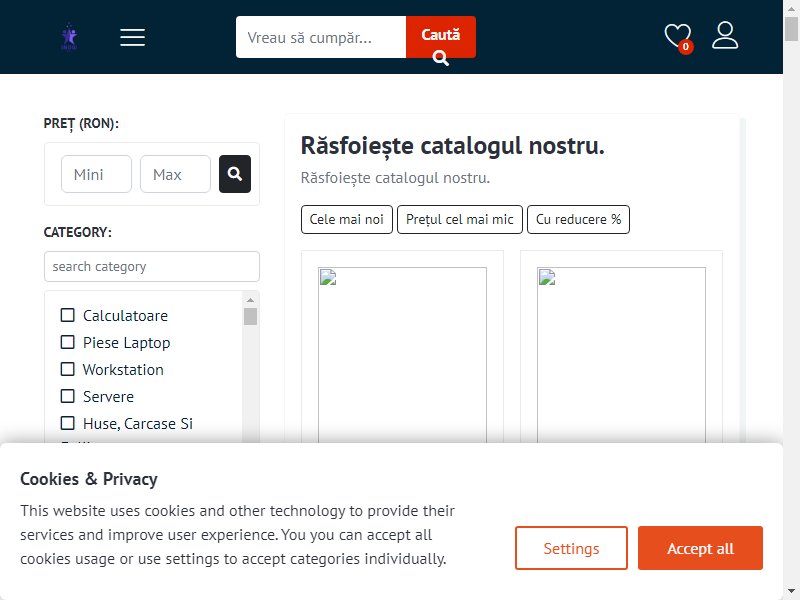Accept all cookies
The height and width of the screenshot is (600, 800).
[701, 548]
